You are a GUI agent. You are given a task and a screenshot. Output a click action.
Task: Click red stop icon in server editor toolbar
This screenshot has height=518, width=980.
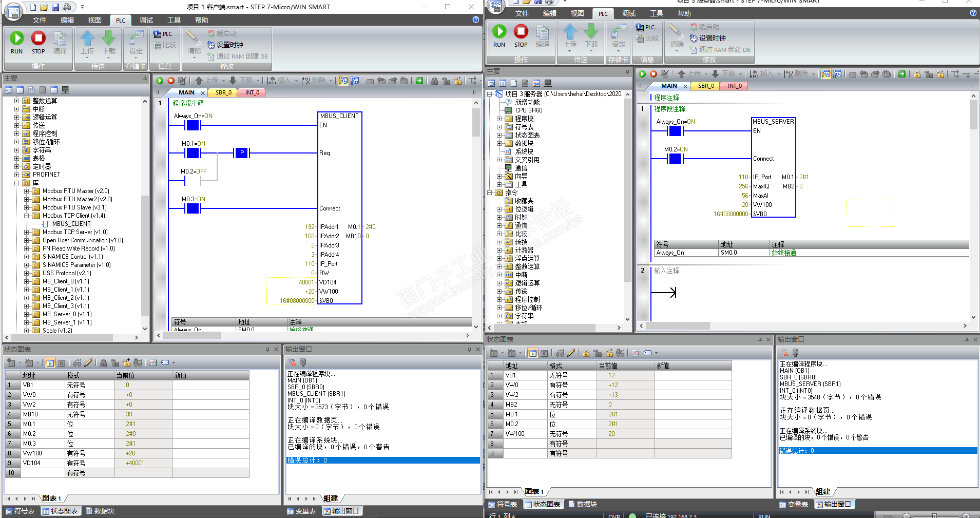[654, 74]
